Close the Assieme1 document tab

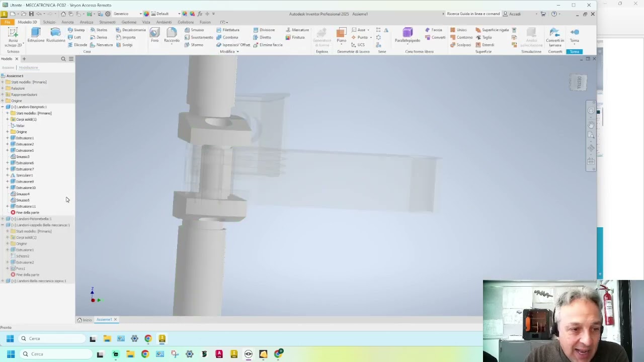pyautogui.click(x=115, y=320)
